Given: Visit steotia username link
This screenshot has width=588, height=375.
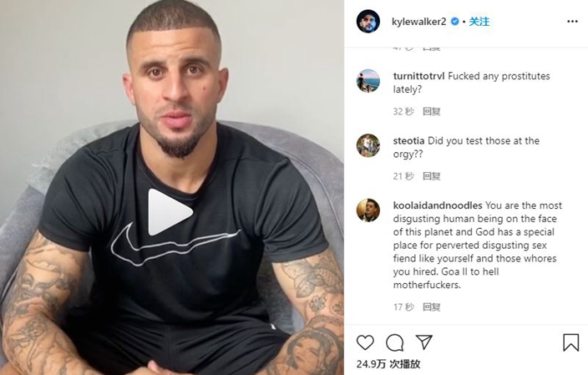Looking at the screenshot, I should [x=408, y=141].
